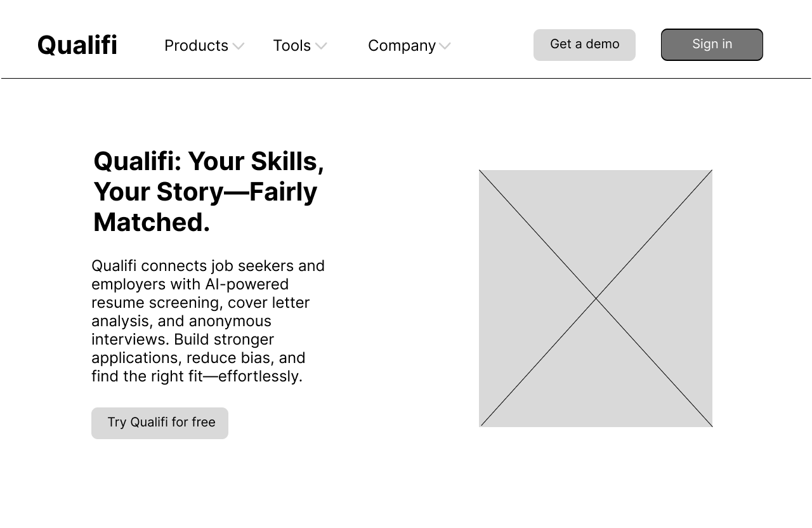Click the word 'Matched.' in headline
Viewport: 812px width, 528px height.
[152, 222]
